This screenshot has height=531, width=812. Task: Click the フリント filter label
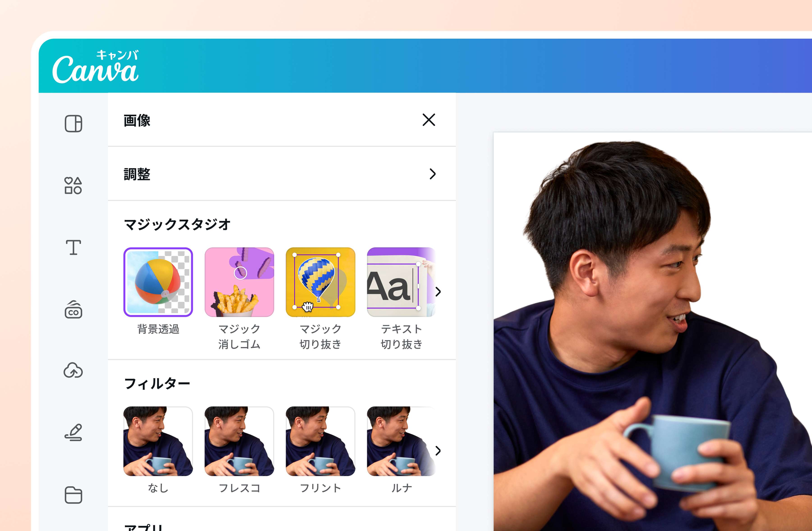(321, 488)
